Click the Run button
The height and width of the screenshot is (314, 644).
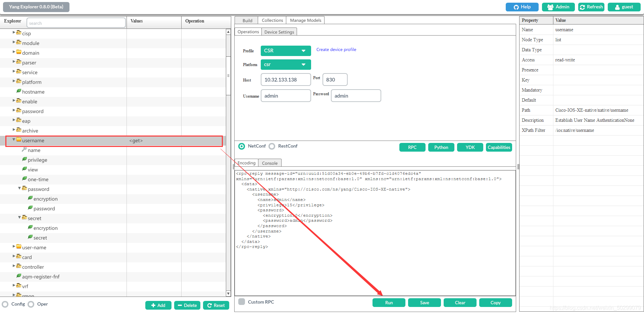tap(389, 303)
